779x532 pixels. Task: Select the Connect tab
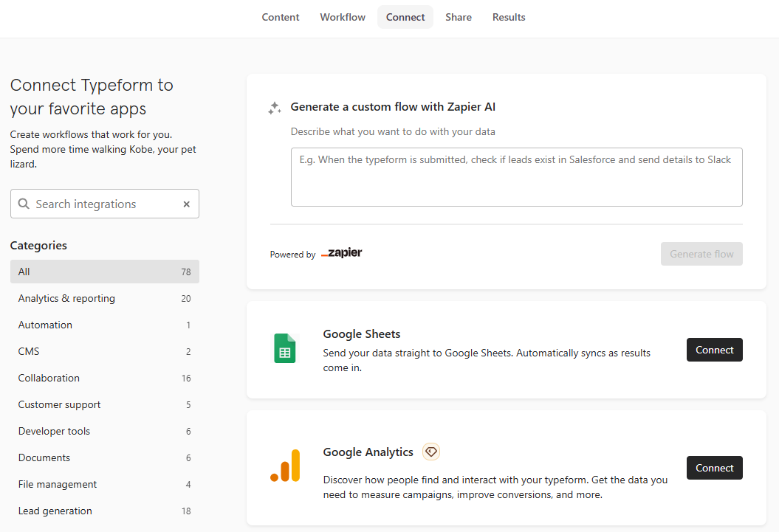405,17
